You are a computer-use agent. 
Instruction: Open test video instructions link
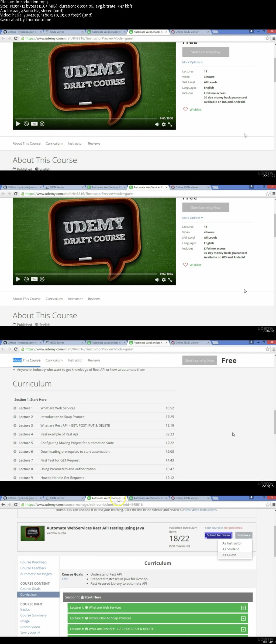point(201,510)
